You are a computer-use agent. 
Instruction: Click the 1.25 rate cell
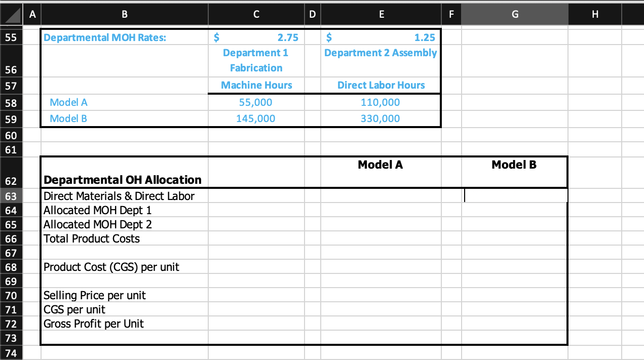[x=381, y=37]
